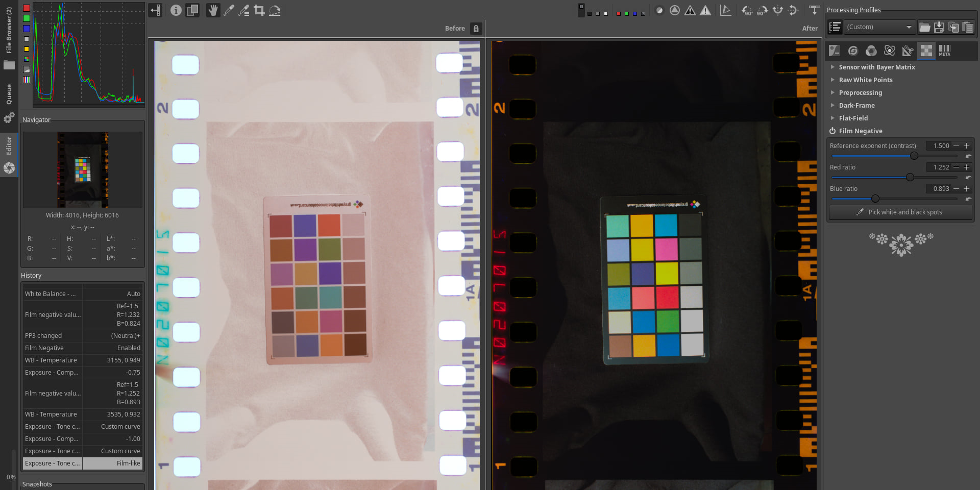Screen dimensions: 980x490
Task: Rotate image 90 degrees right
Action: click(762, 10)
